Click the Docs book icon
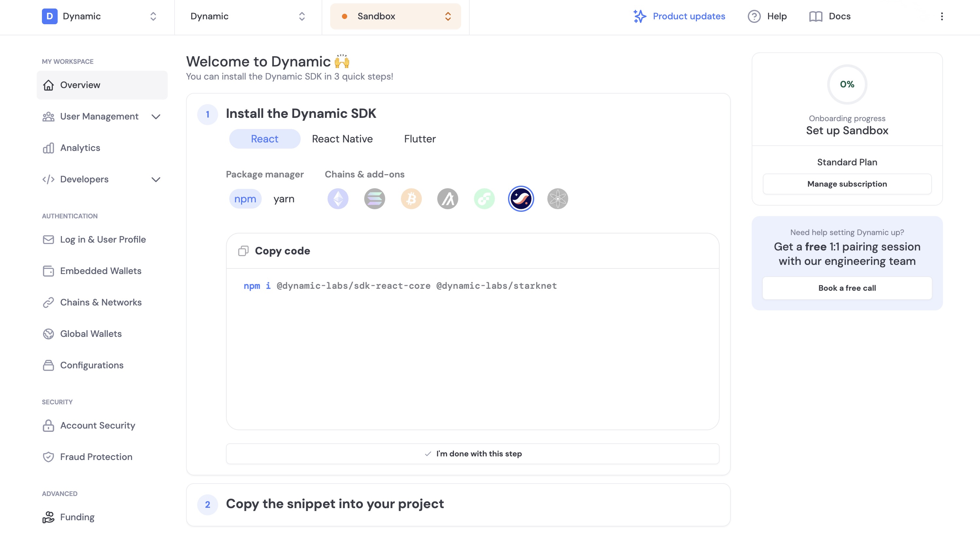This screenshot has height=533, width=980. pos(815,16)
